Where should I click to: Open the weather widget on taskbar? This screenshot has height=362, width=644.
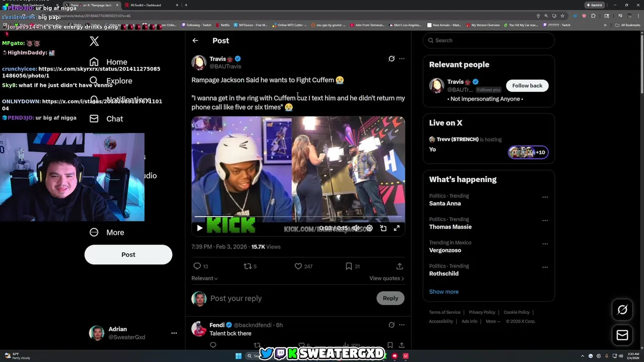coord(18,356)
